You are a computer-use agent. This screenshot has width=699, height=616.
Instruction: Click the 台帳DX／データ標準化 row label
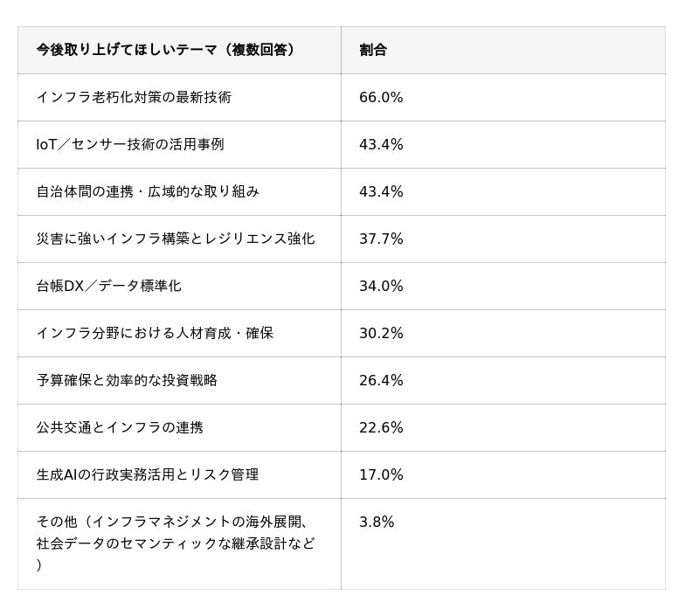109,286
